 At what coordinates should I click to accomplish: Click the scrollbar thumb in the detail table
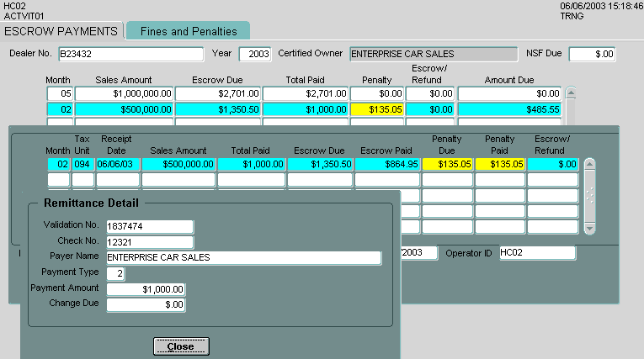tap(589, 196)
